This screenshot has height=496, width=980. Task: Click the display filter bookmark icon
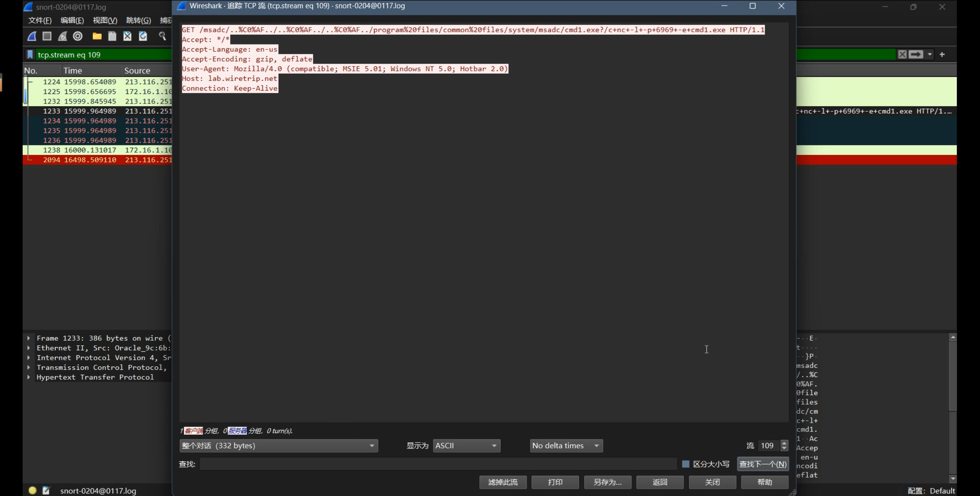(30, 54)
